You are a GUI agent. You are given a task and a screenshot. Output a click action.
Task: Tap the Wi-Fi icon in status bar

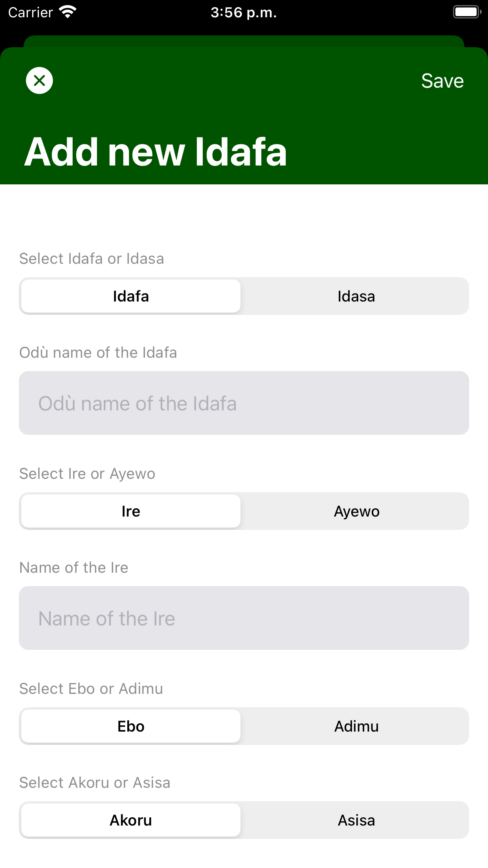(68, 12)
